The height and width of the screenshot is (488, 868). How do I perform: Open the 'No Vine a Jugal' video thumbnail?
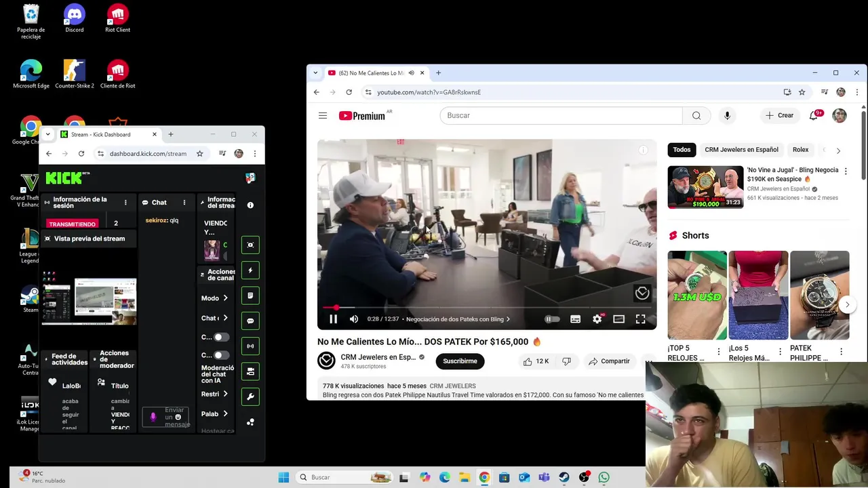pos(705,187)
